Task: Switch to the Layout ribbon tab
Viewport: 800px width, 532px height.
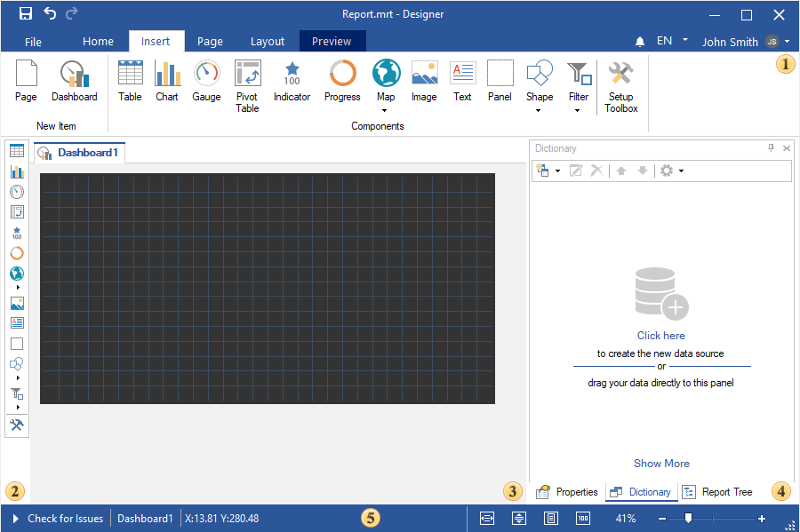Action: click(268, 41)
